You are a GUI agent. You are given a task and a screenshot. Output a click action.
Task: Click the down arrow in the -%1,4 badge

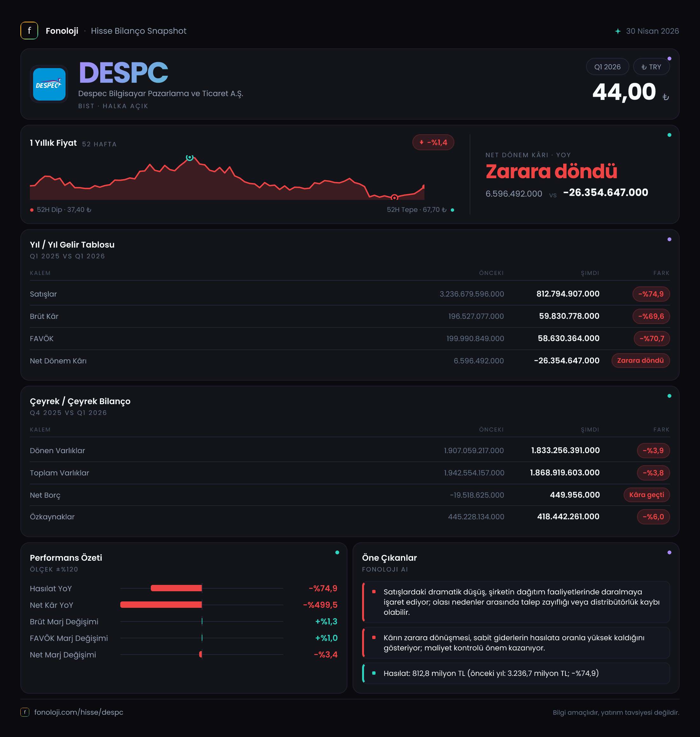pos(421,142)
